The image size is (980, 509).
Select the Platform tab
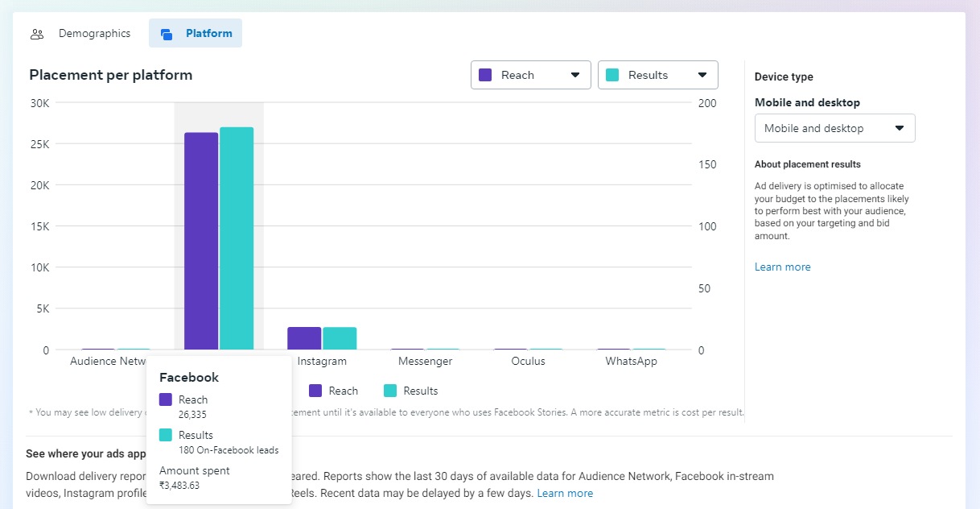[x=208, y=34]
